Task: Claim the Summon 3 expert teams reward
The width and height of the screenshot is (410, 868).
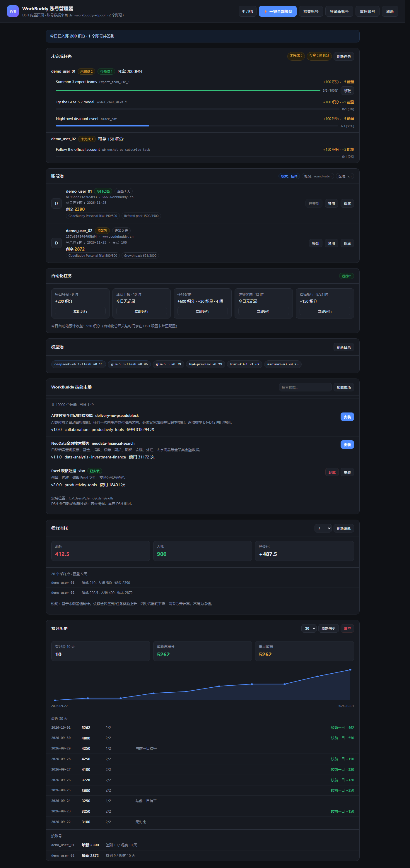Action: tap(347, 91)
